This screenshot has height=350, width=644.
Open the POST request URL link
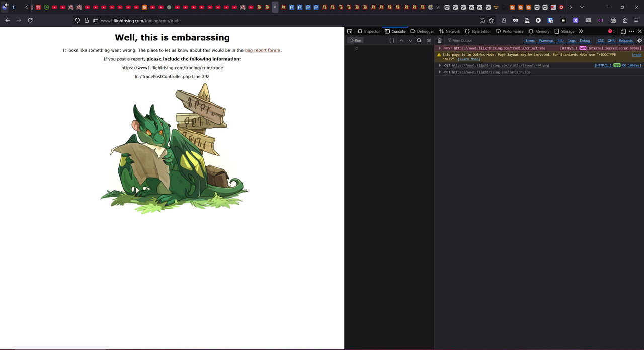(500, 48)
